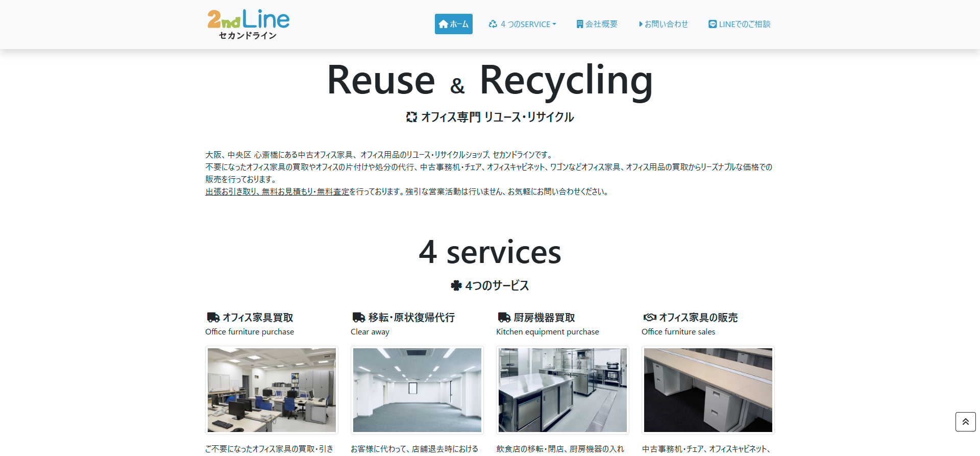Image resolution: width=980 pixels, height=456 pixels.
Task: Click the caret arrow after 4つのSERVICE
Action: pyautogui.click(x=554, y=24)
